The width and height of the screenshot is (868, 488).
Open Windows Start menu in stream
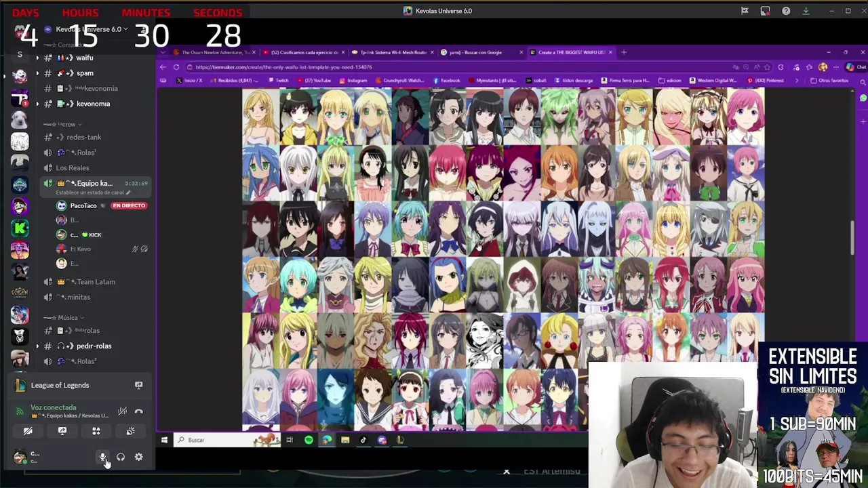tap(164, 440)
